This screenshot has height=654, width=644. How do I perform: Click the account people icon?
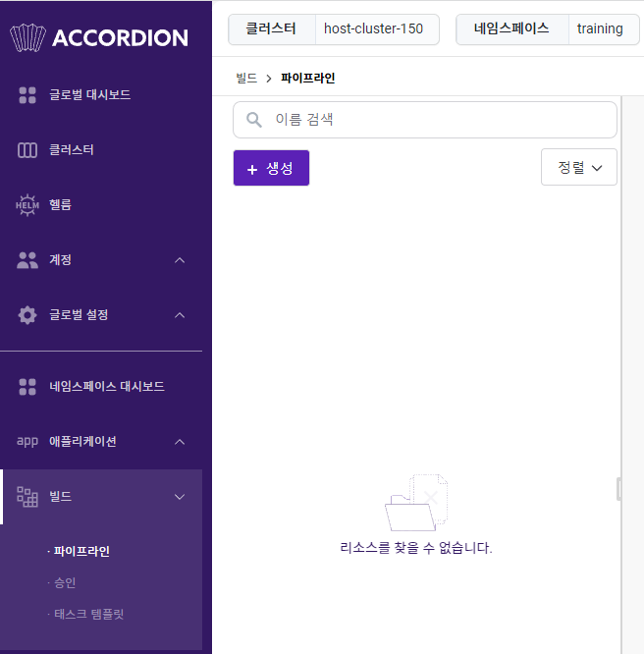[27, 260]
